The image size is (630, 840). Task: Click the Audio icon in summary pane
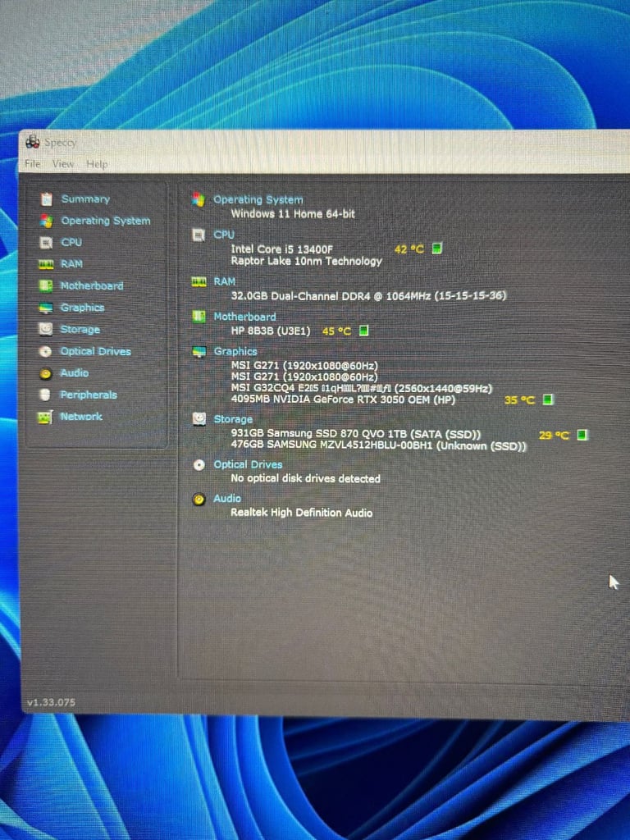point(199,500)
